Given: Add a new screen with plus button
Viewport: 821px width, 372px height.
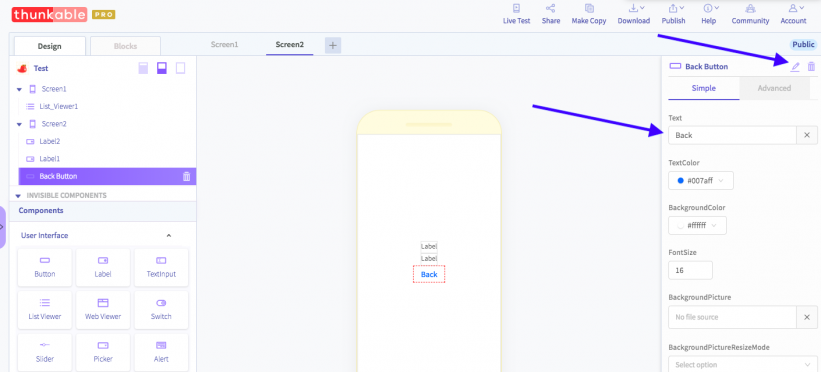Looking at the screenshot, I should click(x=333, y=46).
